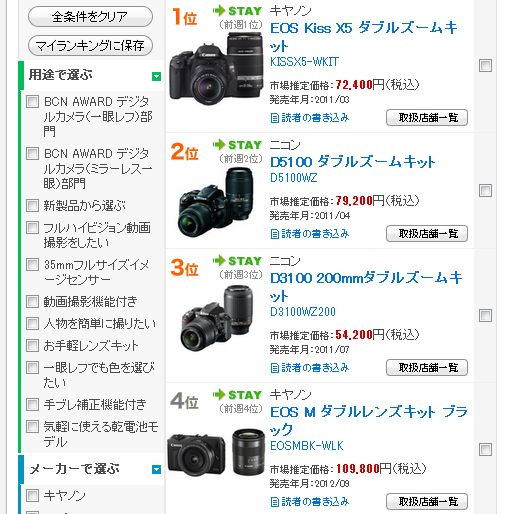Viewport: 507px width, 514px height.
Task: Click the reader comments icon for D3100
Action: point(275,368)
